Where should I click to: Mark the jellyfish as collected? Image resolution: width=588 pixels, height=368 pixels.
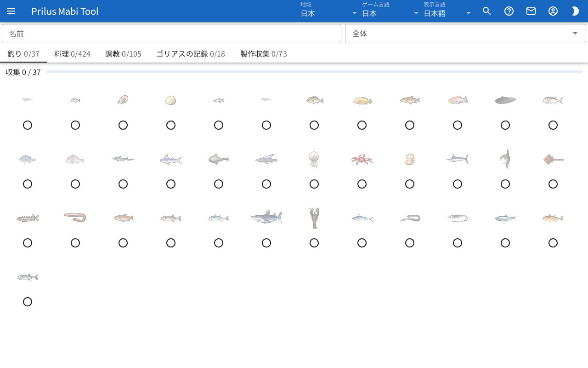[314, 184]
